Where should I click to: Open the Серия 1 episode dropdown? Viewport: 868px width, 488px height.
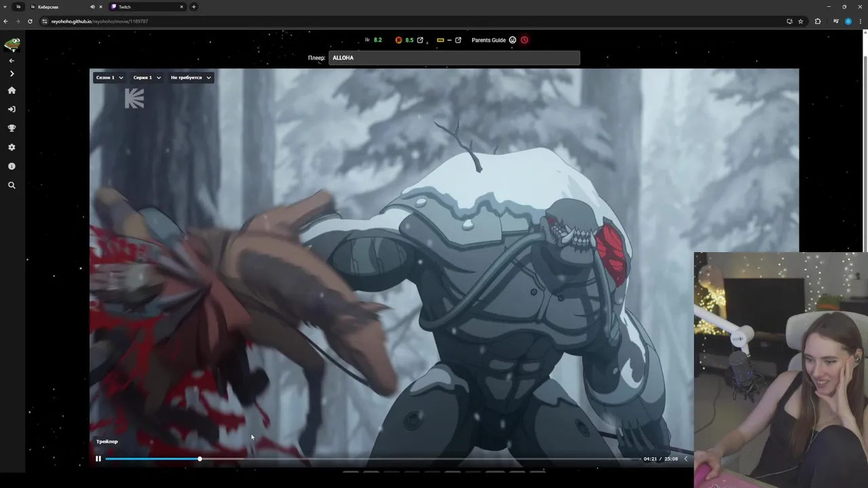[x=146, y=77]
